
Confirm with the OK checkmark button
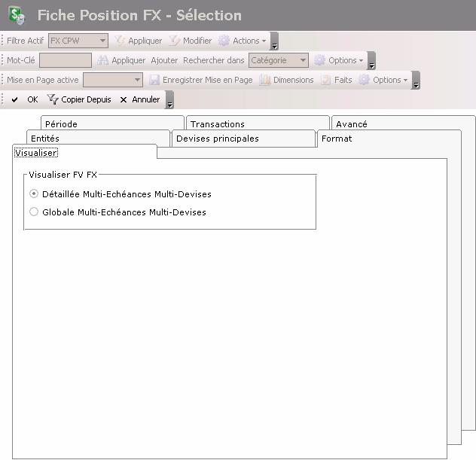coord(15,99)
